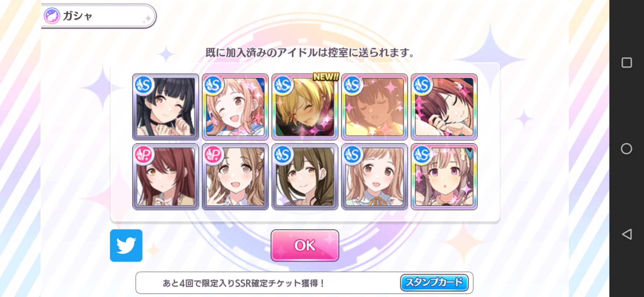
Task: Open the purple-eyed idol card in rainbow frame
Action: click(x=444, y=177)
